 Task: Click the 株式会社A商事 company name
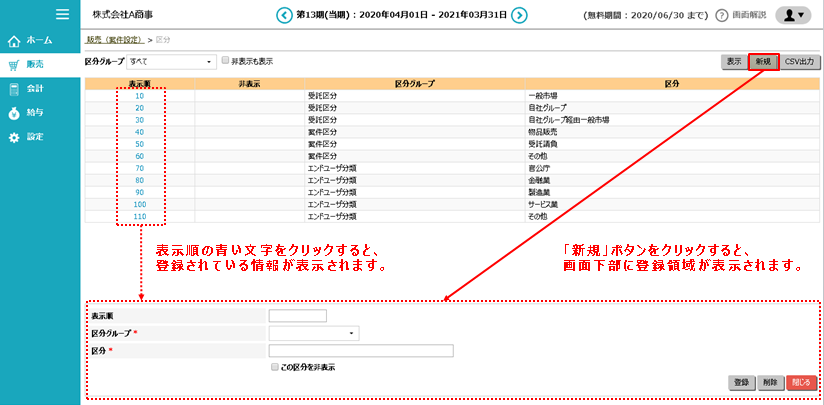pyautogui.click(x=122, y=15)
